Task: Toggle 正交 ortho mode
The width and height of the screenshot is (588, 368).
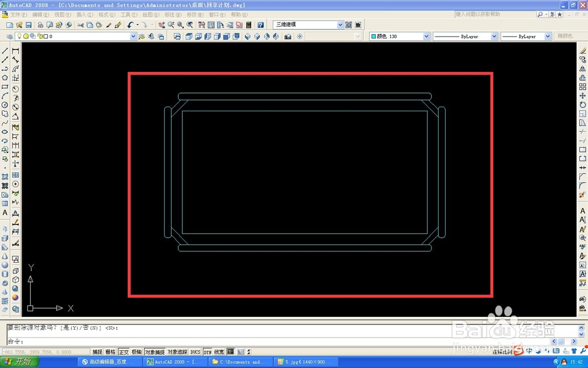Action: coord(123,352)
